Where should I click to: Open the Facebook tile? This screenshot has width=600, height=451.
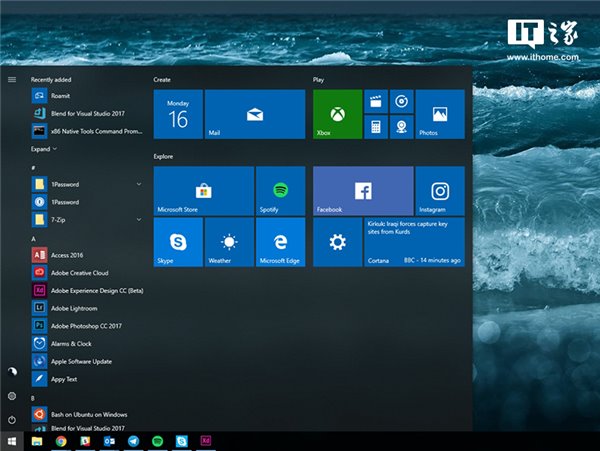coord(363,191)
